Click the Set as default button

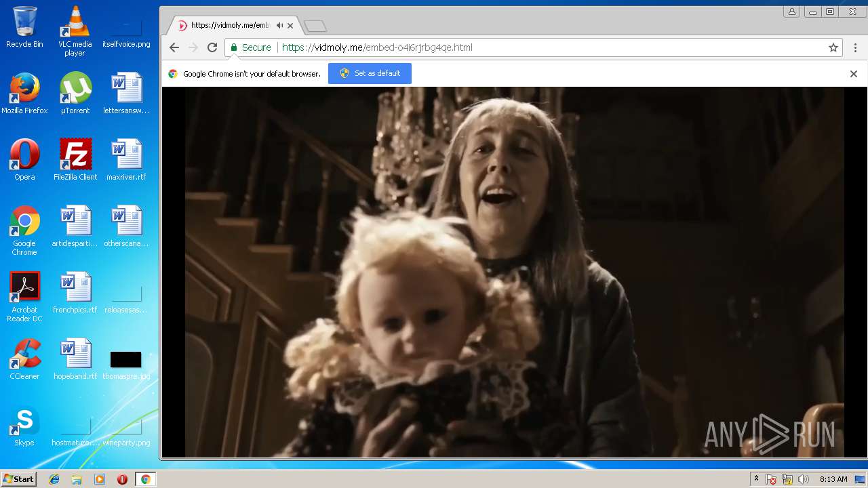click(370, 73)
